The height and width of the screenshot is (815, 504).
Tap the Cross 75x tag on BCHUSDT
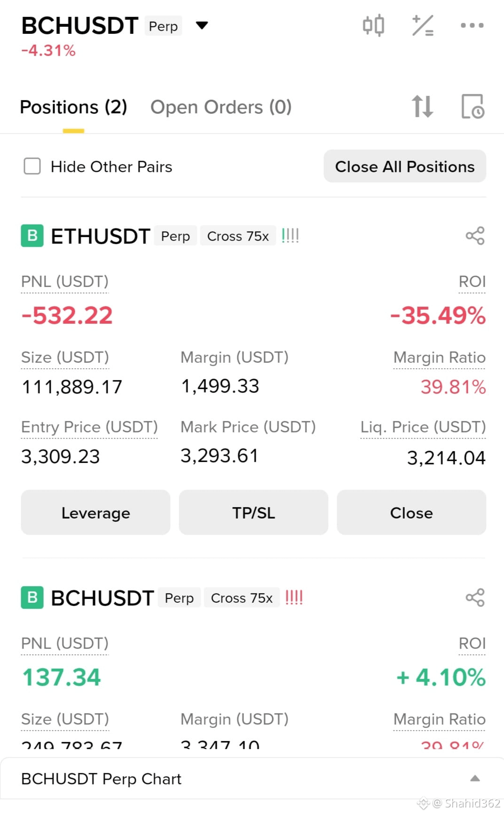(242, 598)
